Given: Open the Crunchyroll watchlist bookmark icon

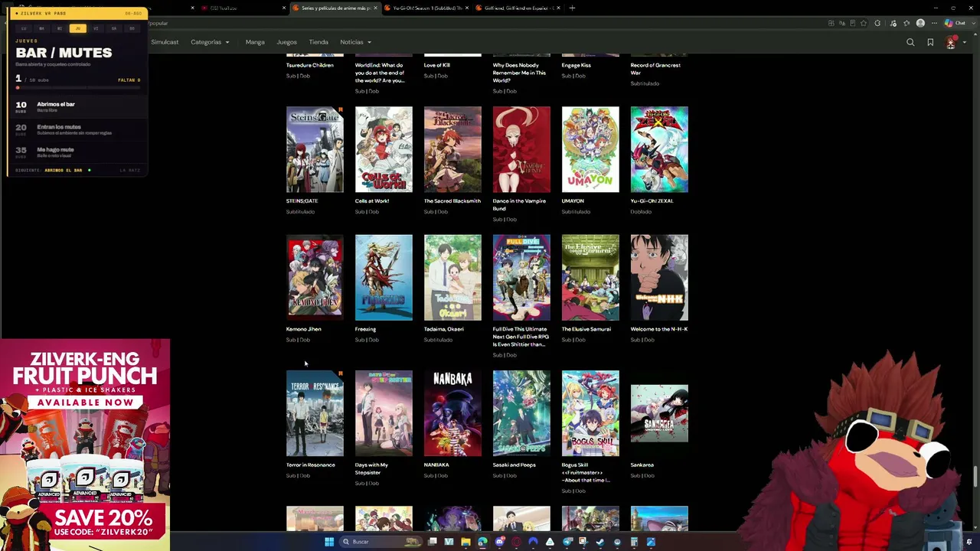Looking at the screenshot, I should [x=930, y=42].
